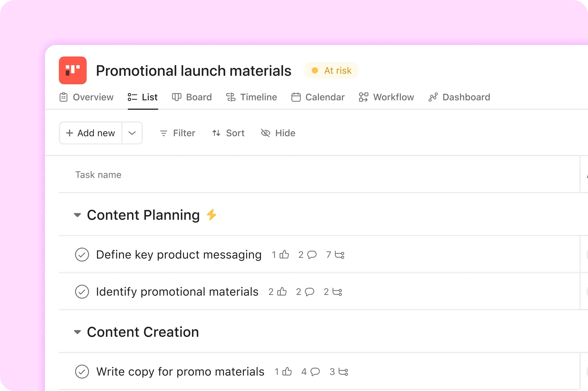Click the Task name column header
The image size is (588, 391).
[x=98, y=174]
